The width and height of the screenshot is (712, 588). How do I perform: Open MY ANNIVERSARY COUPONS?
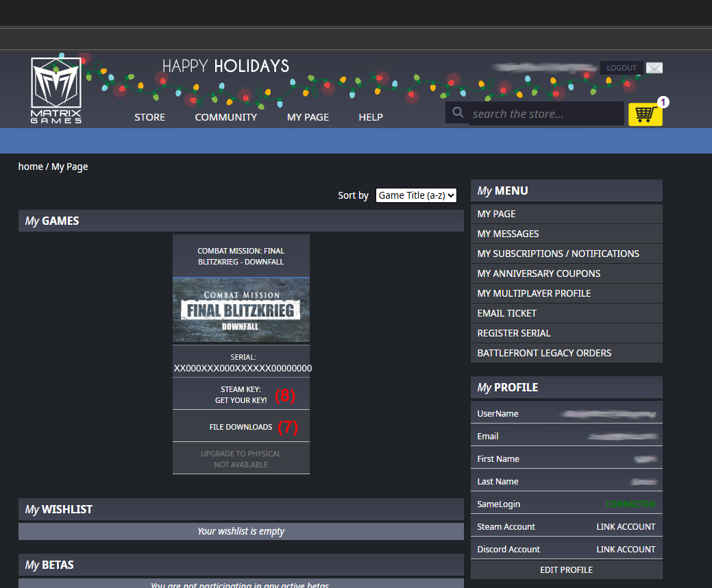[x=539, y=273]
